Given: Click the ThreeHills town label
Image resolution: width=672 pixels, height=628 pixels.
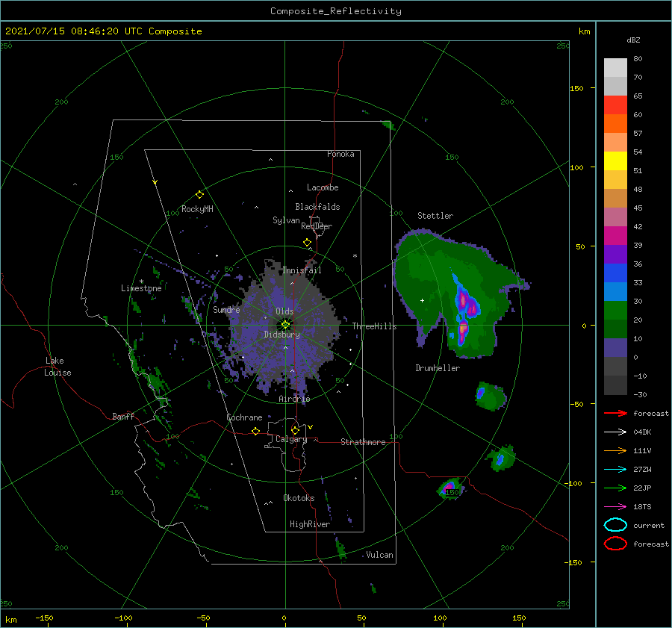Looking at the screenshot, I should [x=374, y=326].
